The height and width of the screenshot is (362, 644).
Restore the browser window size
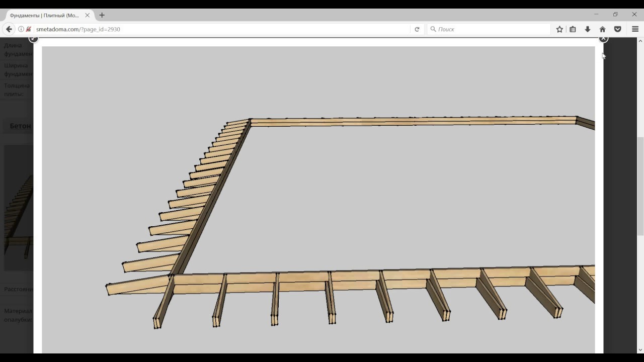[x=615, y=14]
